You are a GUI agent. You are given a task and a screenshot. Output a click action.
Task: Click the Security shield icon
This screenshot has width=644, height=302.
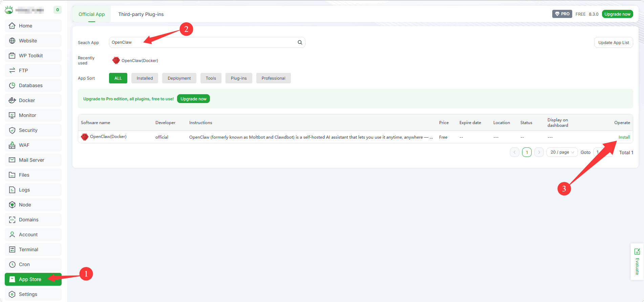(12, 130)
